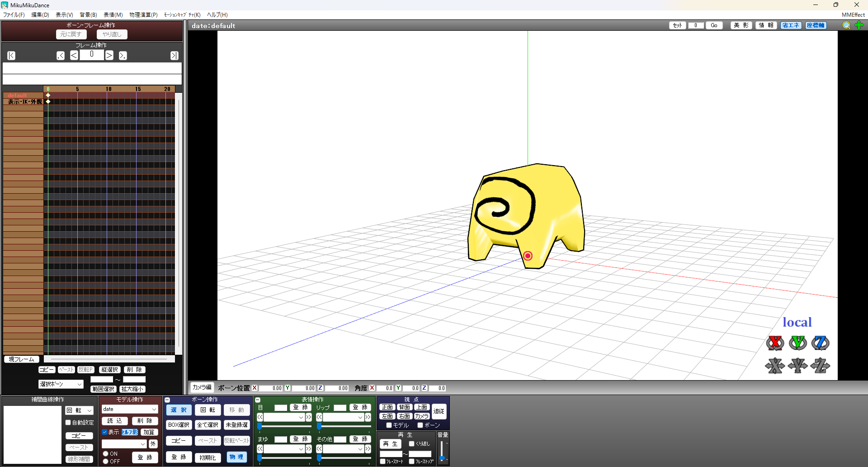Open the 編集(D) menu
The height and width of the screenshot is (467, 868).
pos(40,15)
